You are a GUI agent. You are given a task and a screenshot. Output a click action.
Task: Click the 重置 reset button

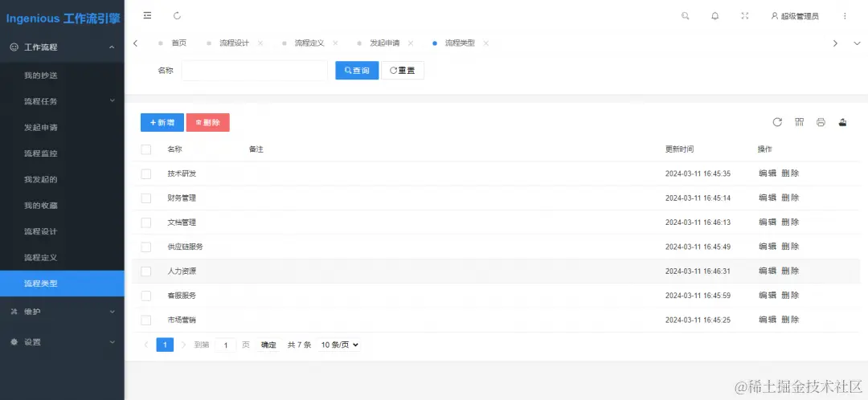coord(403,71)
